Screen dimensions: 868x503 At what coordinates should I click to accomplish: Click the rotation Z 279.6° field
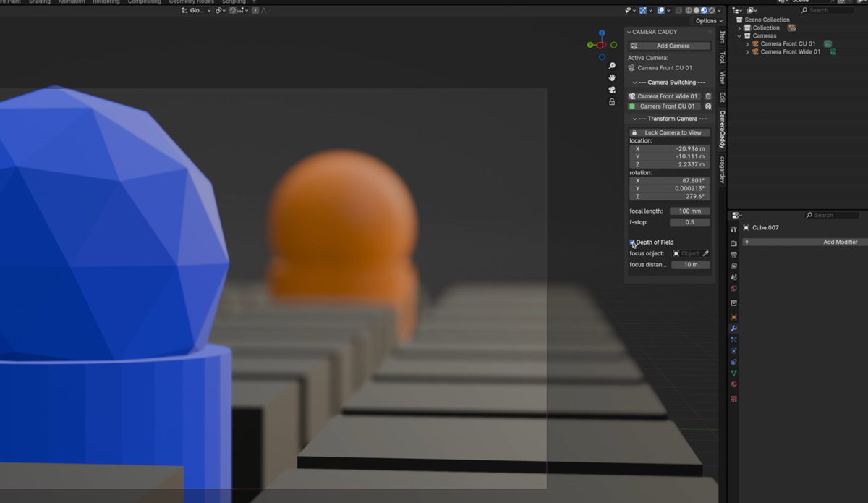click(669, 196)
